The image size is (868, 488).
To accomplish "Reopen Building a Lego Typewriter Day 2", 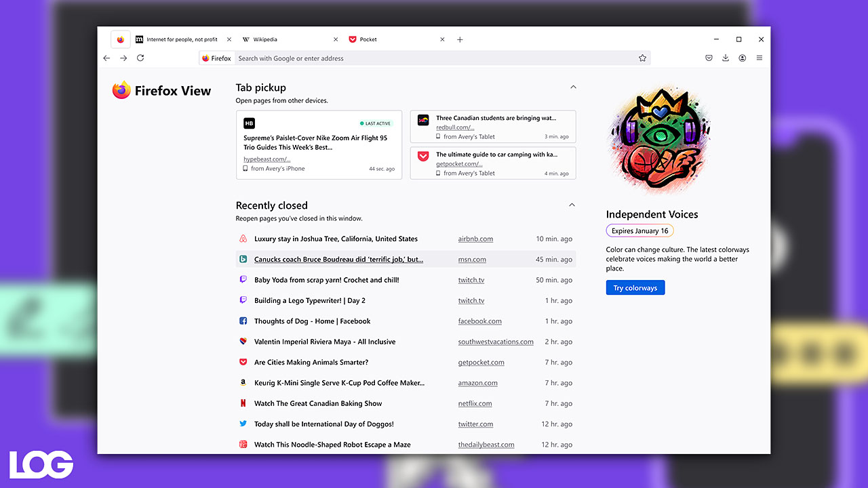I will point(309,301).
